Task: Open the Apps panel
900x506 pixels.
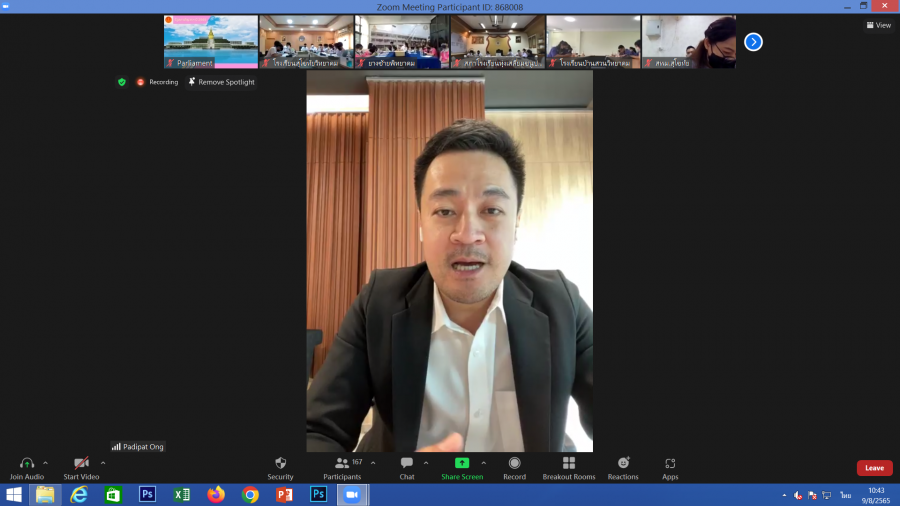Action: 670,467
